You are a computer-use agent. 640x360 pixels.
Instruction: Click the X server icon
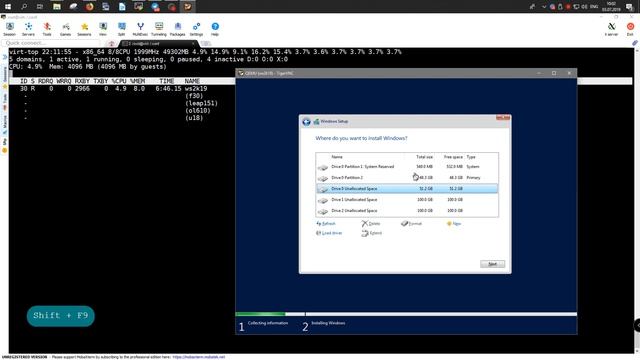(x=611, y=29)
